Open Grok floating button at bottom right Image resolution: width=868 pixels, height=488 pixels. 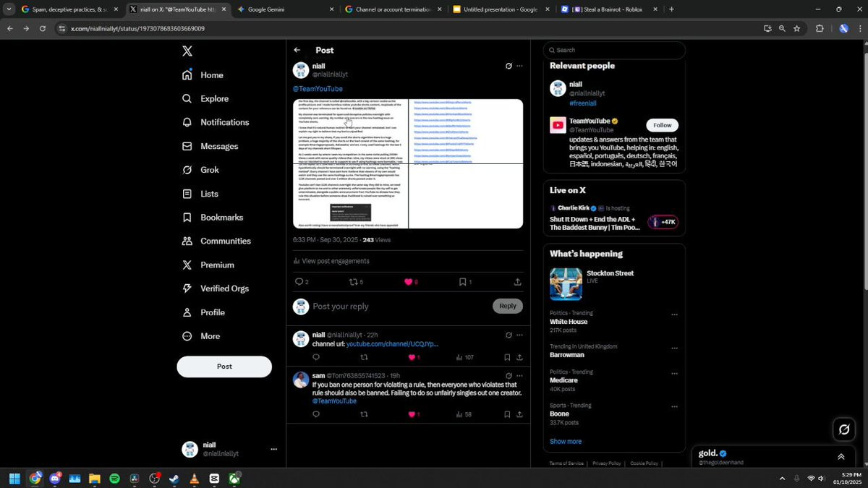tap(844, 429)
